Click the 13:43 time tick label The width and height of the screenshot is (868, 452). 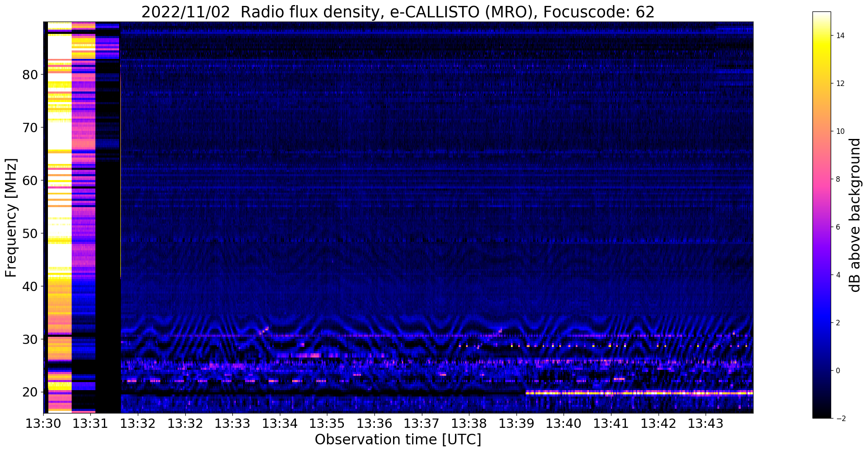coord(706,424)
